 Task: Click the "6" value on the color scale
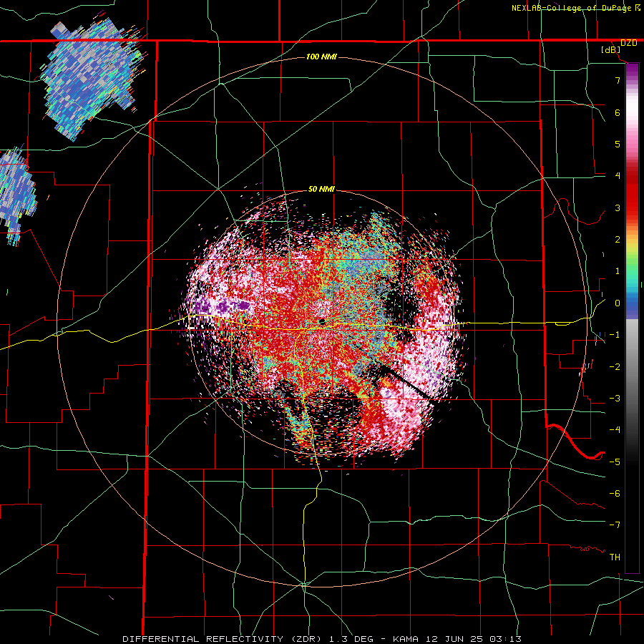point(618,112)
